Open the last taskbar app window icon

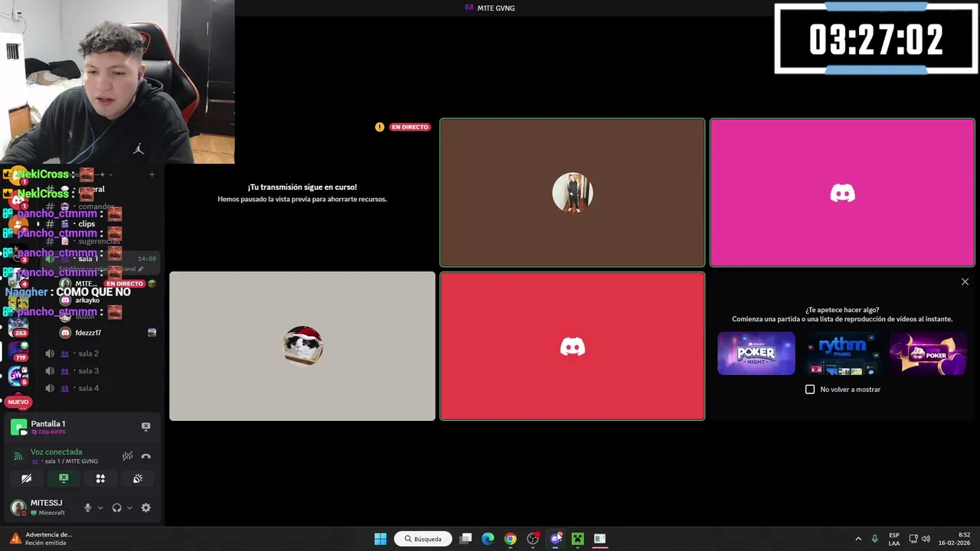599,539
